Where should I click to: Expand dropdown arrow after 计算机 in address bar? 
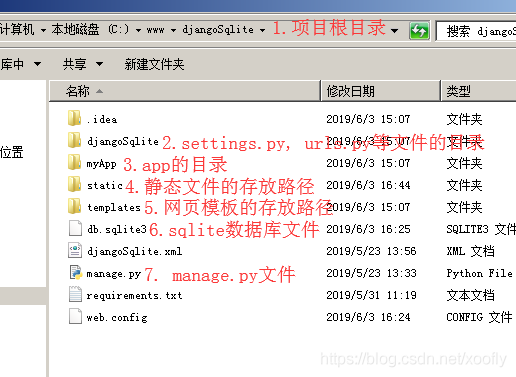coord(43,30)
